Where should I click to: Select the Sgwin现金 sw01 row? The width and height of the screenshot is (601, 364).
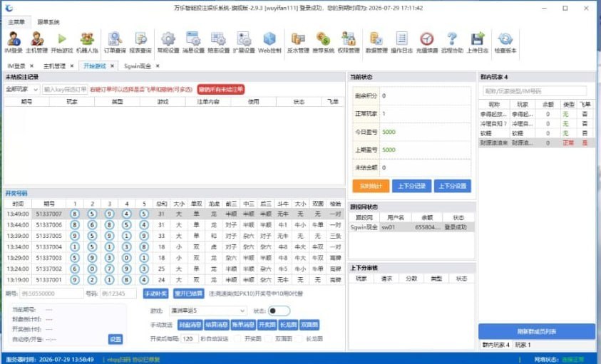411,227
